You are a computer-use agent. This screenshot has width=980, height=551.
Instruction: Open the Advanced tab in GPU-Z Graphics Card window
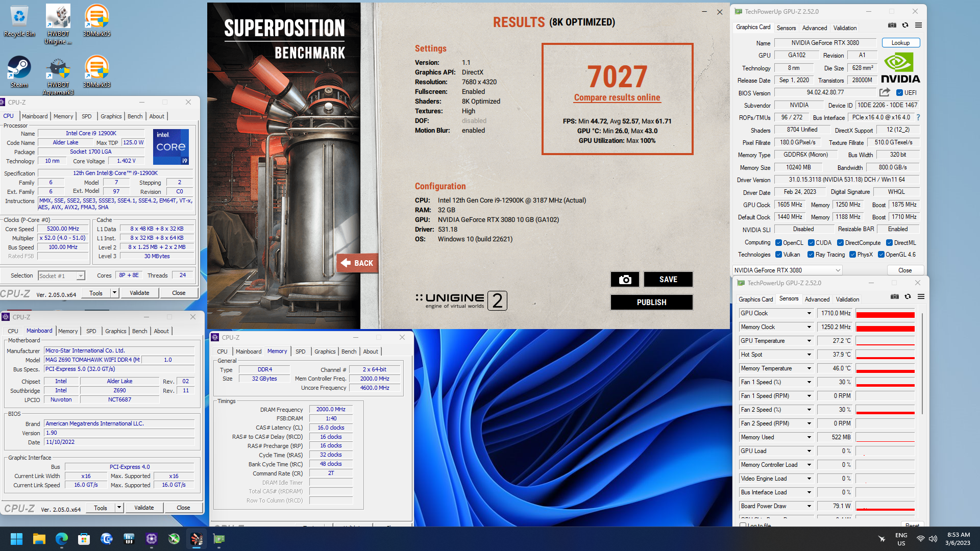click(x=814, y=28)
